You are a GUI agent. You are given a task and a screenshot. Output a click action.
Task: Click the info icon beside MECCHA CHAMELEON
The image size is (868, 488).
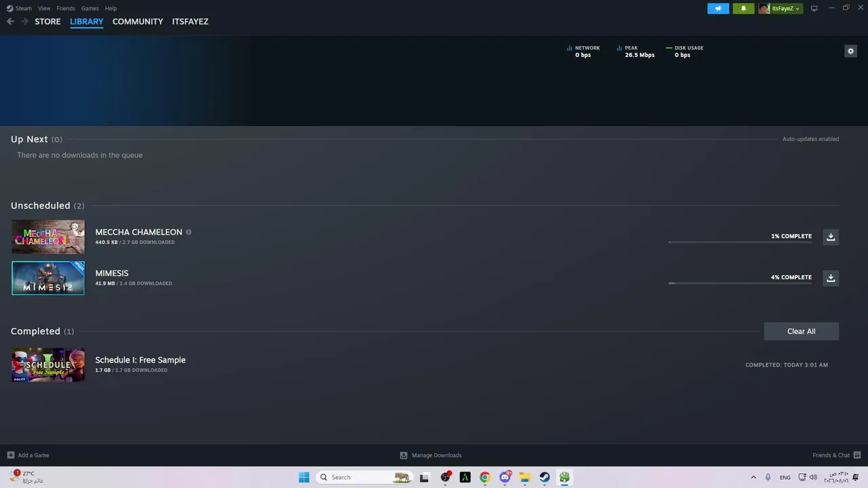click(189, 232)
